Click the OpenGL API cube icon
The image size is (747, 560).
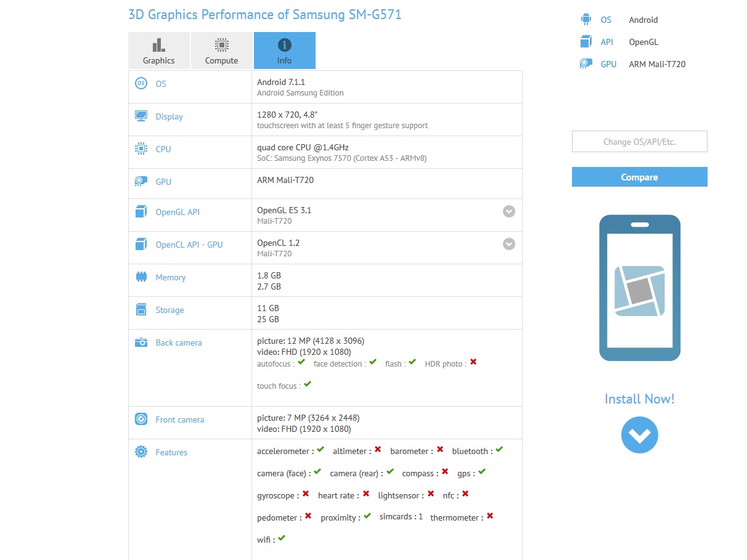(141, 211)
